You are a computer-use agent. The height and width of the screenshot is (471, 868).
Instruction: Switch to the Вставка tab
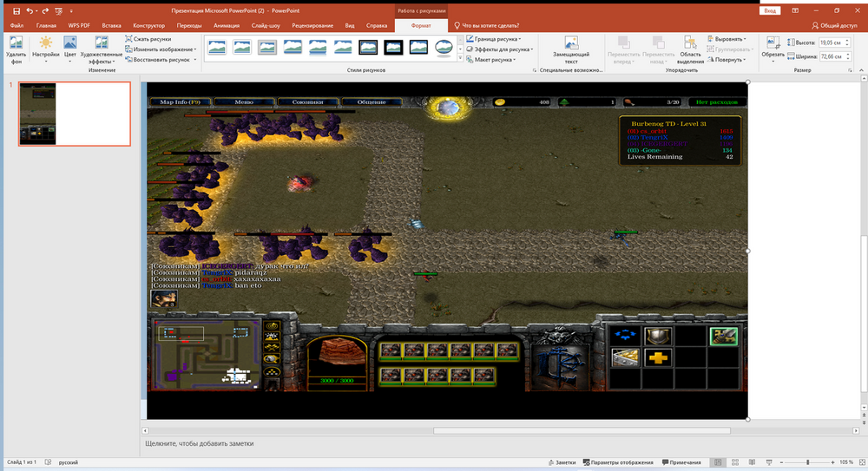[x=111, y=25]
